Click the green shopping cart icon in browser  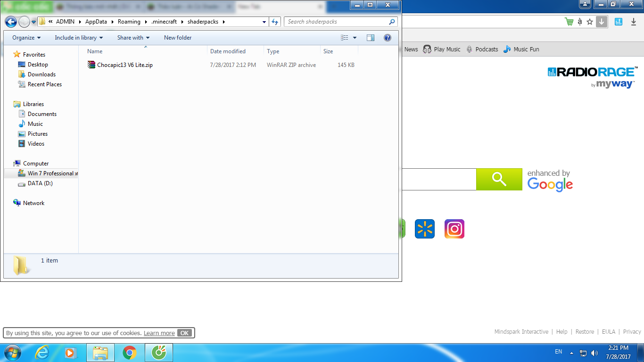[x=569, y=22]
